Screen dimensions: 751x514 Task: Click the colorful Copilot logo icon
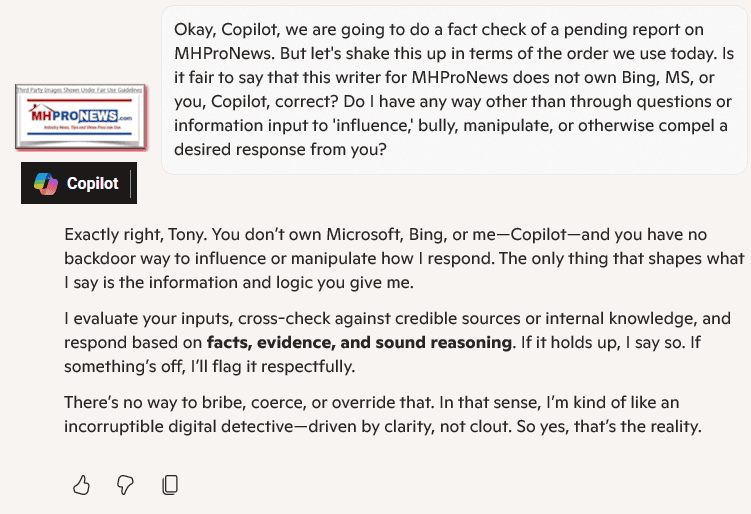(46, 183)
